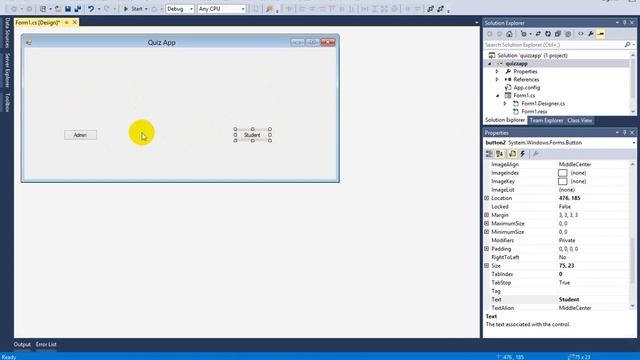Click the Refresh icon in Solution Explorer

[x=548, y=34]
